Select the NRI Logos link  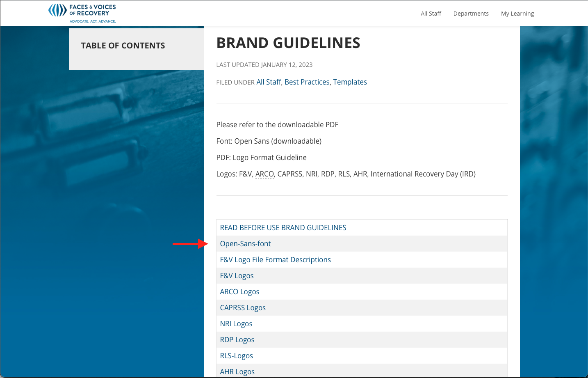(236, 324)
